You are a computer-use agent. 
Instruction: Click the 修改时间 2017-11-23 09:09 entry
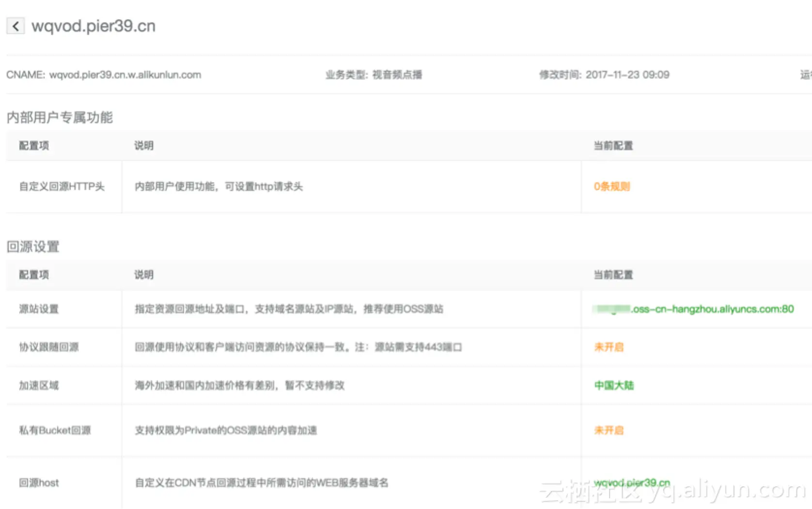[x=604, y=75]
